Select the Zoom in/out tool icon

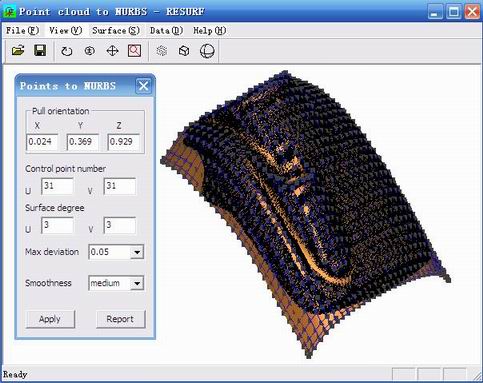pos(89,51)
